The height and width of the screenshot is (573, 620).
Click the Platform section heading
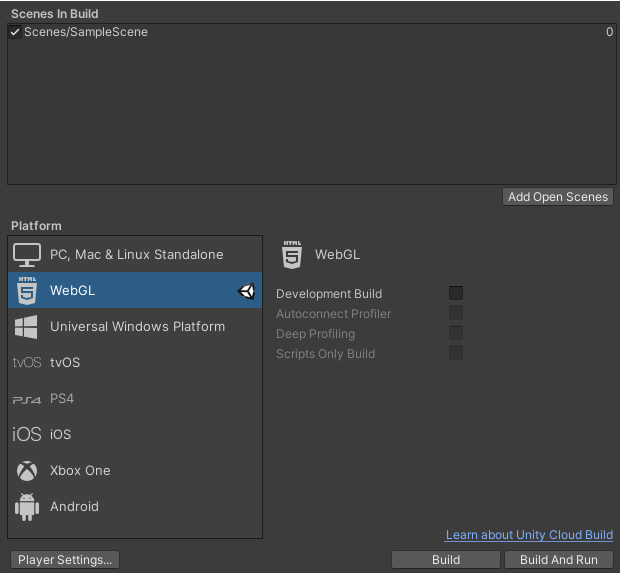[x=36, y=226]
